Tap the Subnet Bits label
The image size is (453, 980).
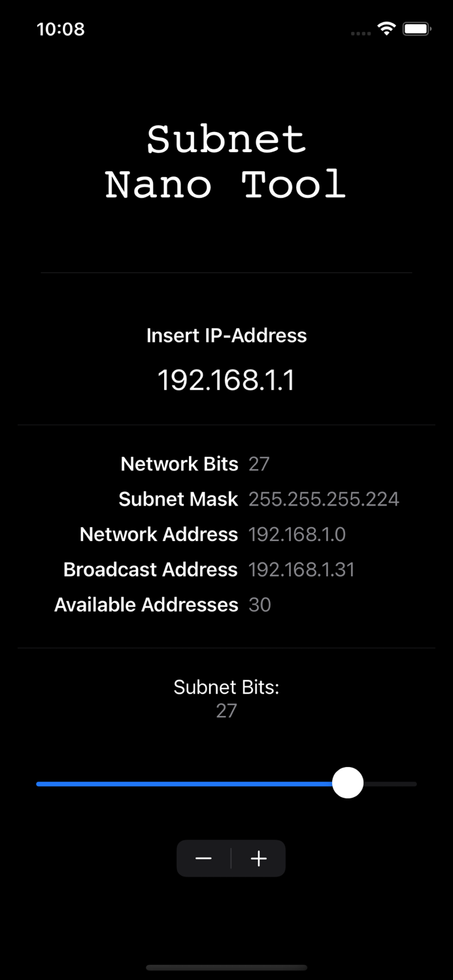click(x=227, y=687)
